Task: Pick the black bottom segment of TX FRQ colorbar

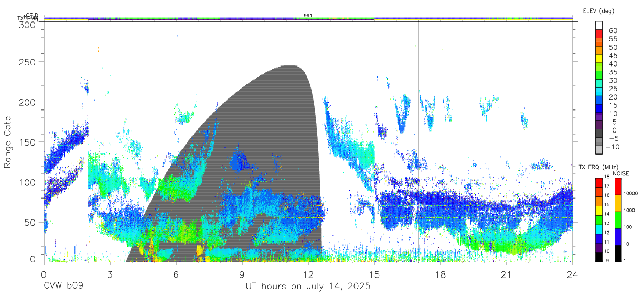Action: (598, 257)
